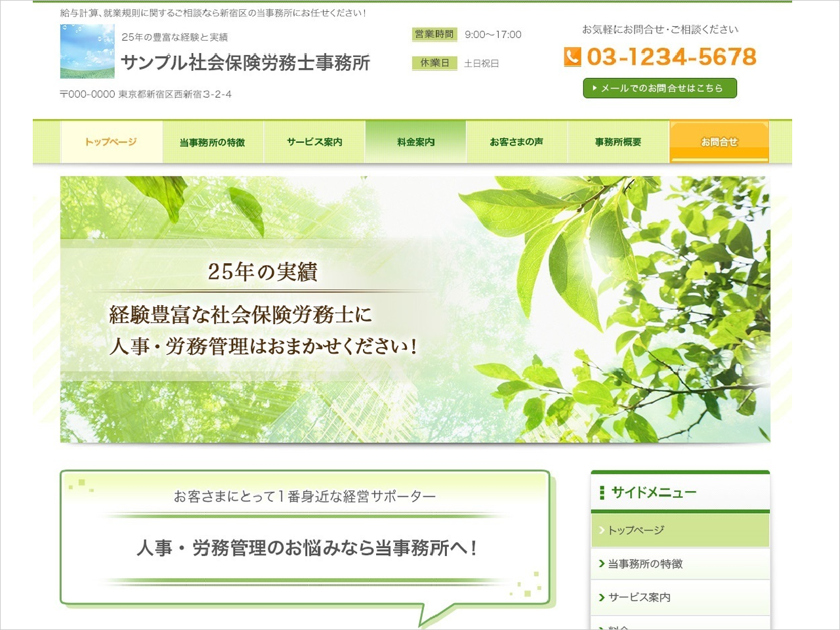Click the tagline 25年の豊富な経験と実績
Image resolution: width=840 pixels, height=630 pixels.
click(175, 37)
